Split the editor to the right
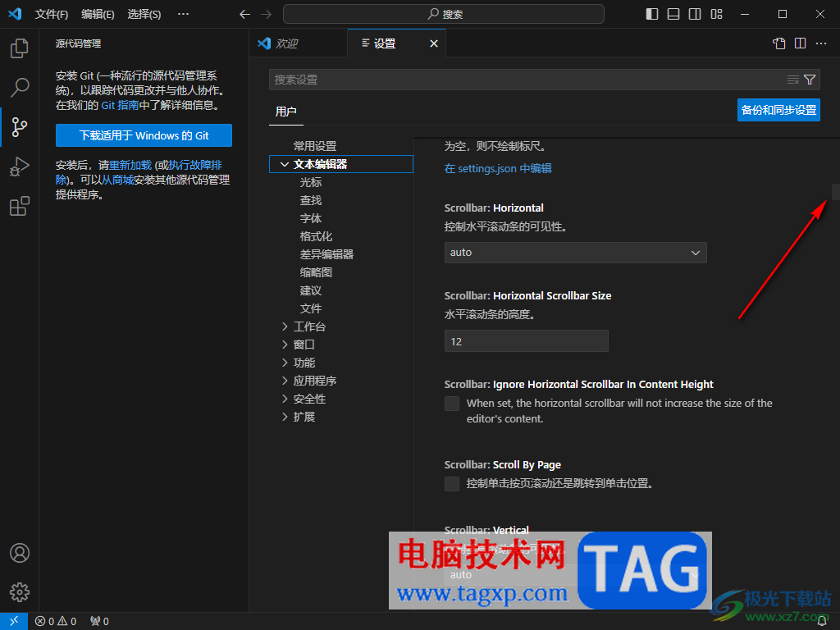 [x=800, y=43]
